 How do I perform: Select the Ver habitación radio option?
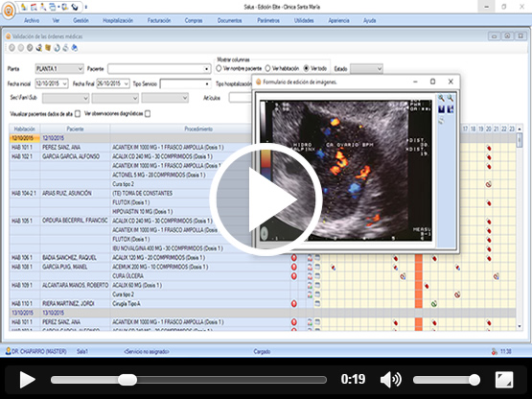click(267, 69)
